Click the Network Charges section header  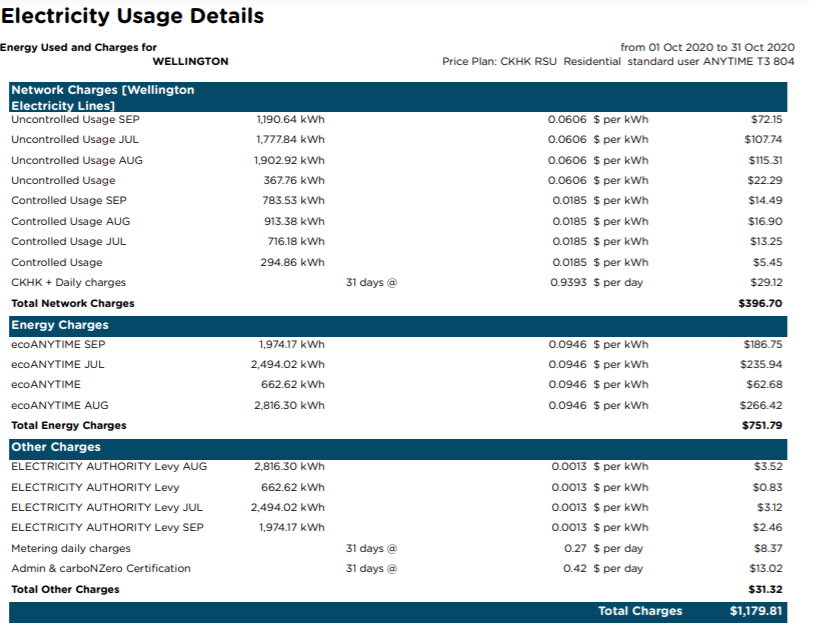coord(397,97)
